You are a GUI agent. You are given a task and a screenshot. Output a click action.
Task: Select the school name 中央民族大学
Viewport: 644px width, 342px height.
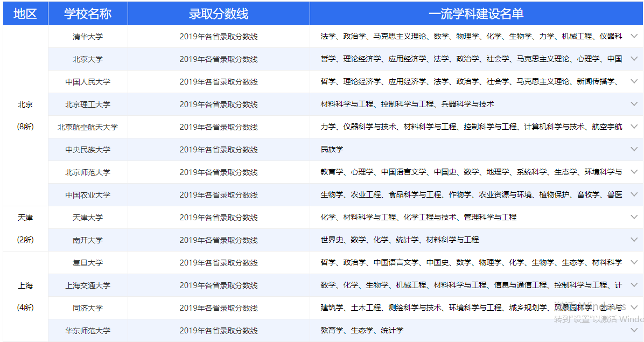point(87,149)
